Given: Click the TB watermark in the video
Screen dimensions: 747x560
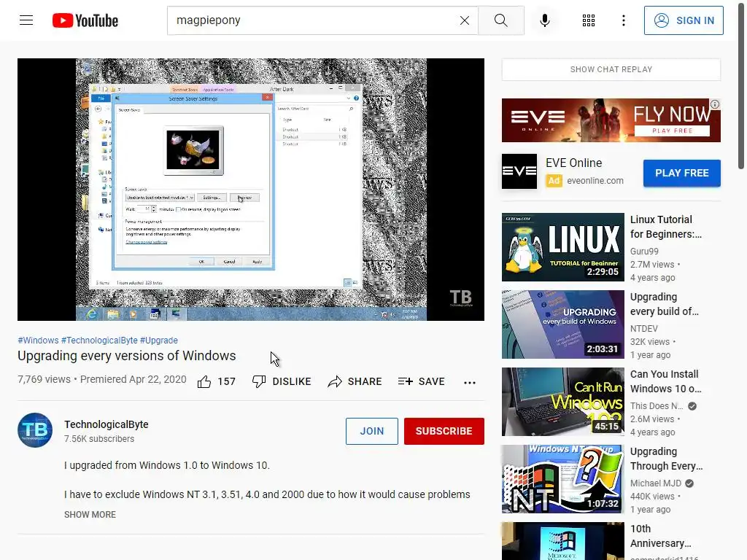Looking at the screenshot, I should (461, 298).
